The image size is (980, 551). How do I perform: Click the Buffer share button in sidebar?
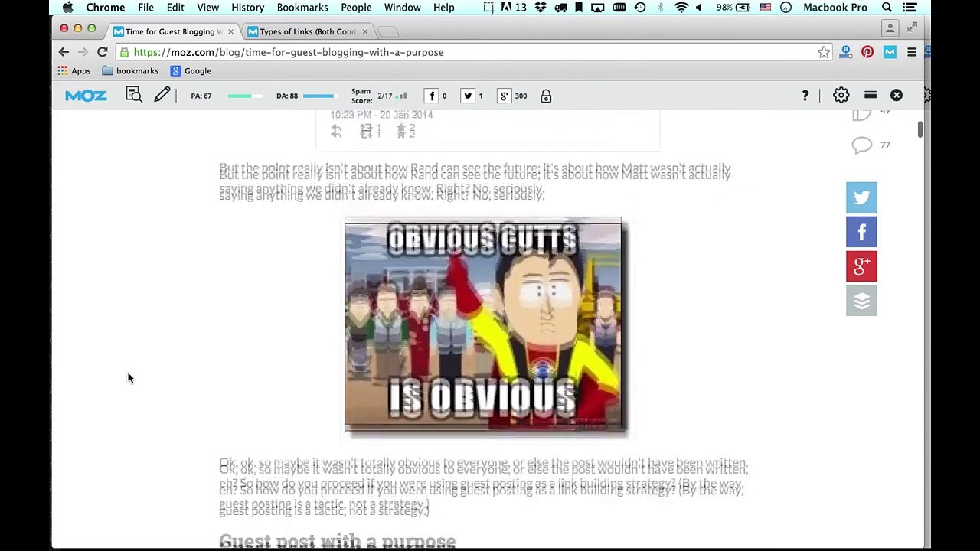coord(861,301)
